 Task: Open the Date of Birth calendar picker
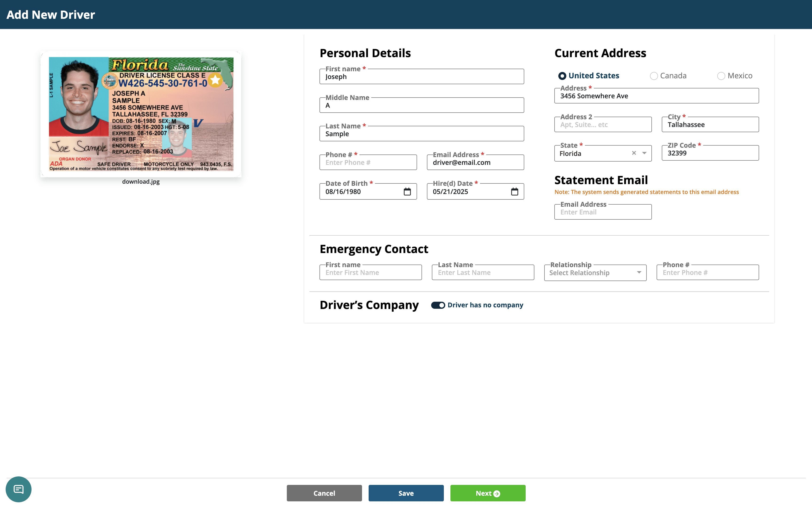(x=407, y=191)
